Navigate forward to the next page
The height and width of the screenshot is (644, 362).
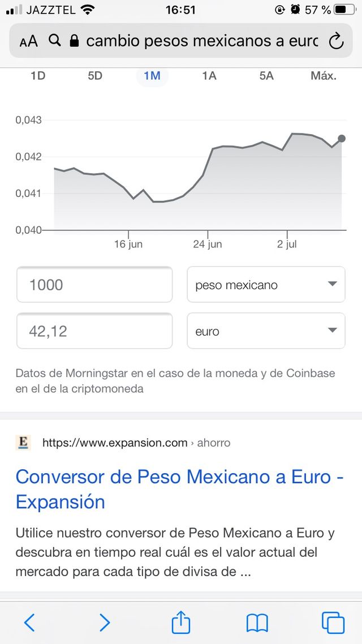coord(105,622)
